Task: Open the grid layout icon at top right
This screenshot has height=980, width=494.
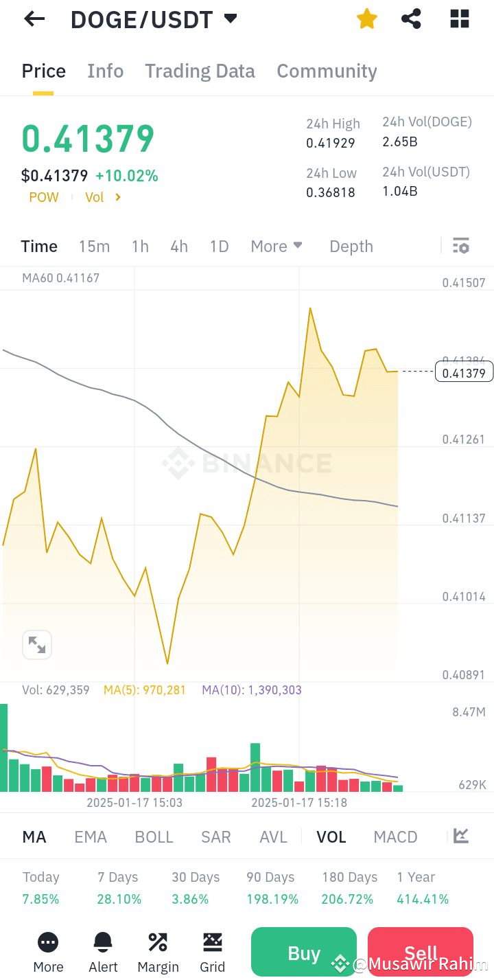Action: click(459, 19)
